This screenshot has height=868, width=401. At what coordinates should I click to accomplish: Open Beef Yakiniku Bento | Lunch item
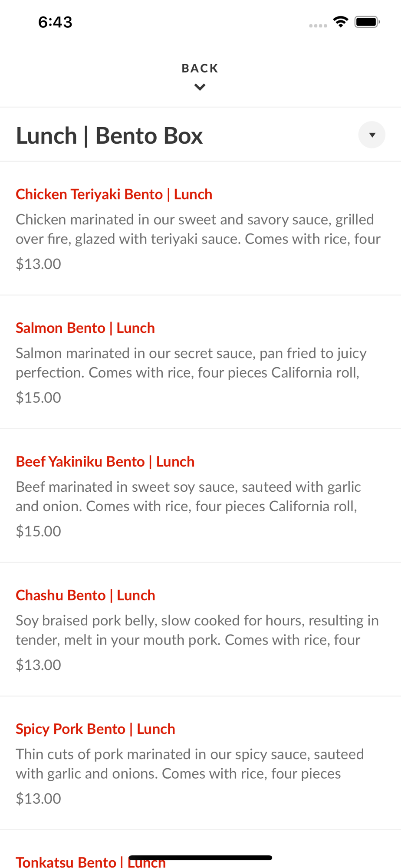105,461
